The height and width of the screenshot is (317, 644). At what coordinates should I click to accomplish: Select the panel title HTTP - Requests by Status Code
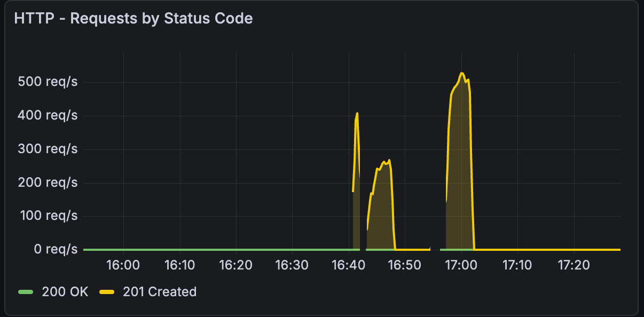click(x=133, y=18)
